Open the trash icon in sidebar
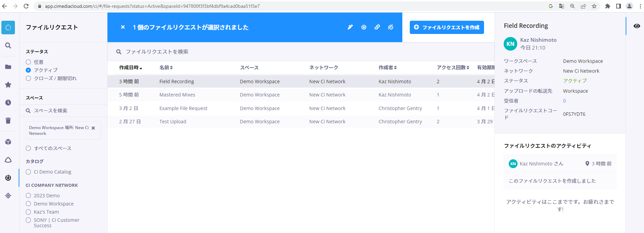The image size is (644, 233). click(8, 121)
